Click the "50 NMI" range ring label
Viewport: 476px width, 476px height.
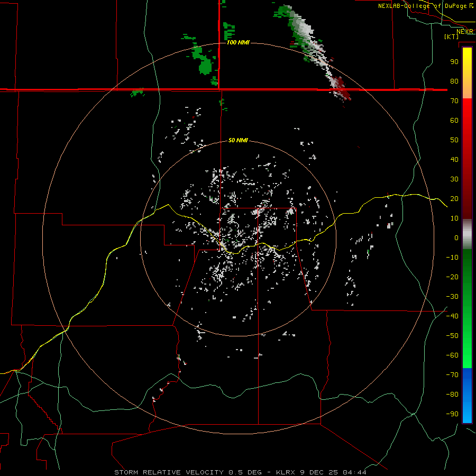click(238, 140)
